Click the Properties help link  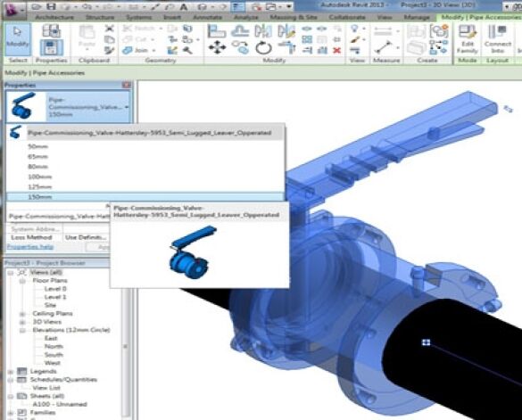click(30, 247)
